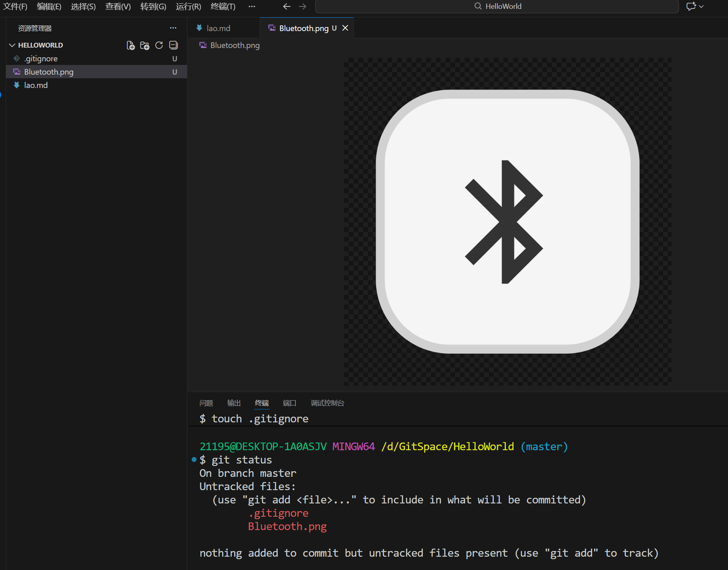Open explorer panel more actions ellipsis
728x570 pixels.
tap(173, 28)
